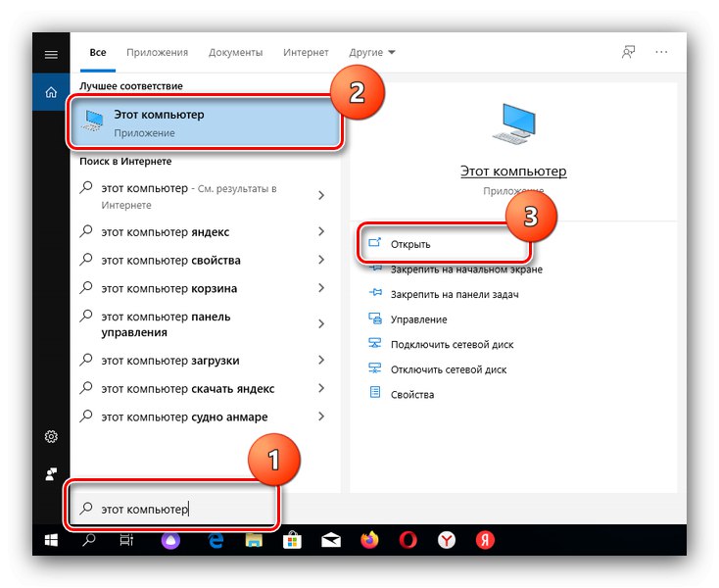Launch the purple Alice assistant taskbar icon
This screenshot has width=719, height=588.
[x=170, y=540]
